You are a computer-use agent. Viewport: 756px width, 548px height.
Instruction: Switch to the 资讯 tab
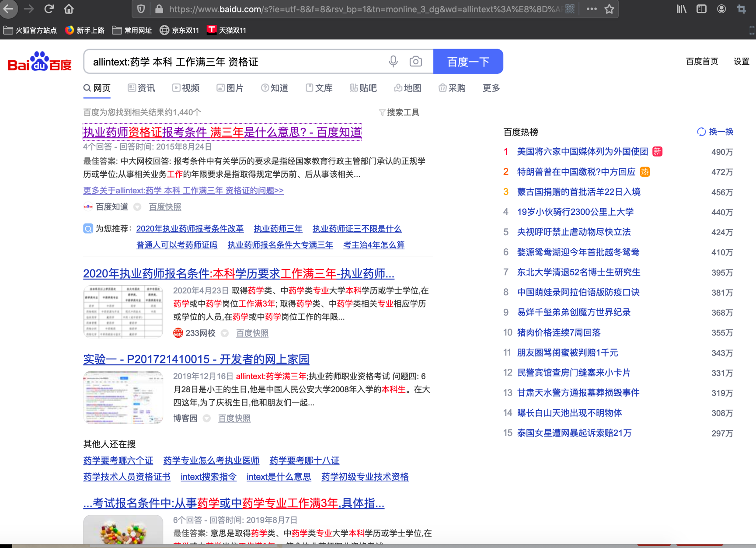pos(141,88)
